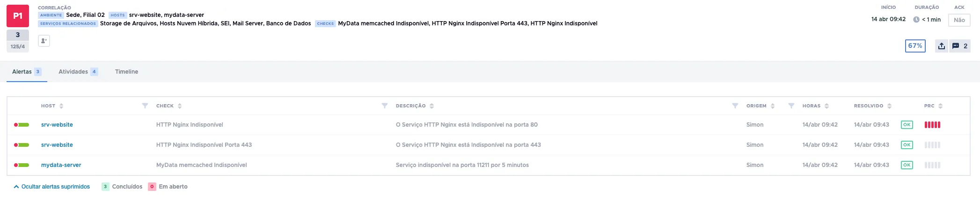
Task: Switch to the Alertas tab
Action: [27, 72]
